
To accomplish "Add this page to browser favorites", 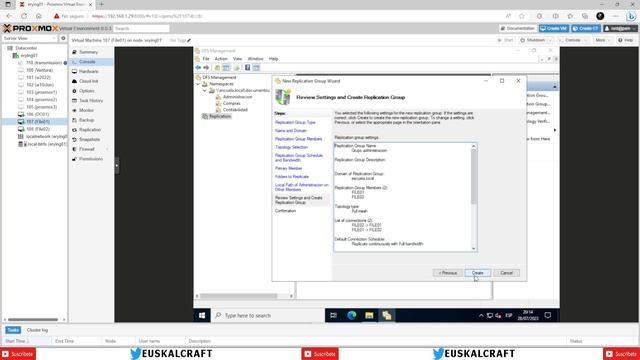I will pos(522,16).
